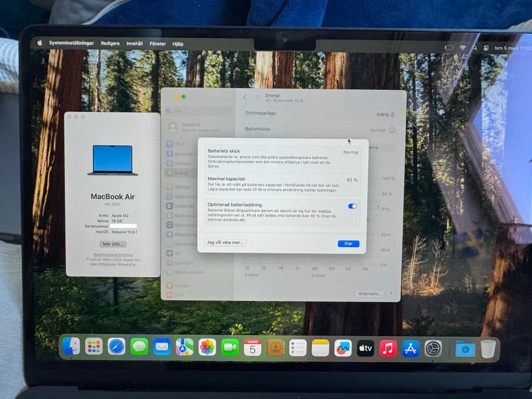
Task: Open the Fönster menu
Action: click(x=158, y=44)
